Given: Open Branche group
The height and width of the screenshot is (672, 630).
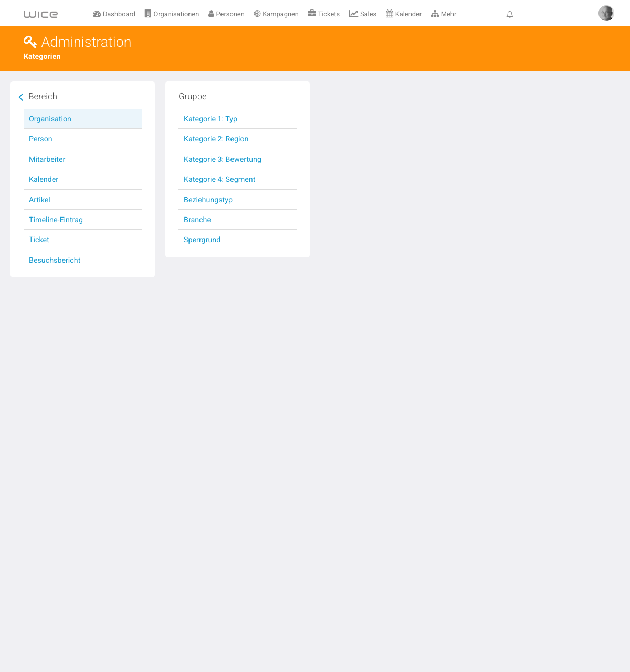Looking at the screenshot, I should click(237, 220).
